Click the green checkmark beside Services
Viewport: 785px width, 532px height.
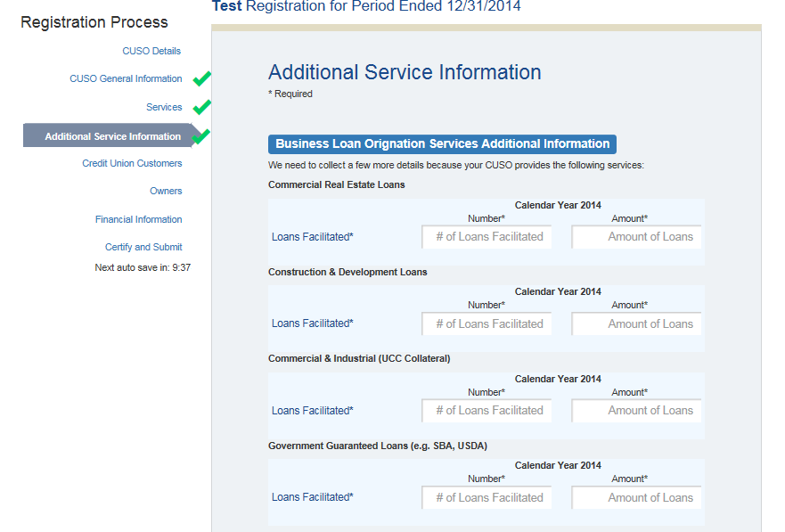point(202,107)
